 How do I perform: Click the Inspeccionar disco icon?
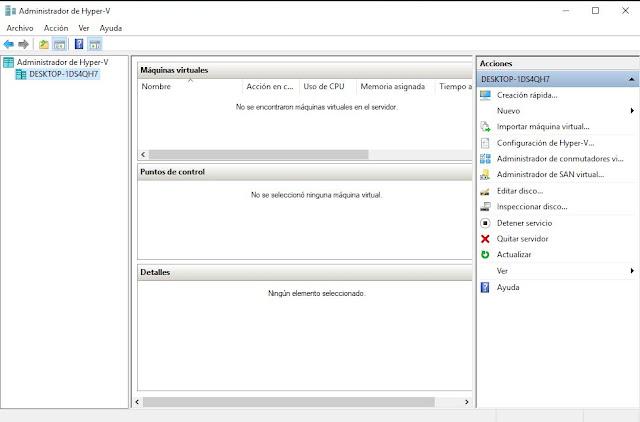click(485, 207)
